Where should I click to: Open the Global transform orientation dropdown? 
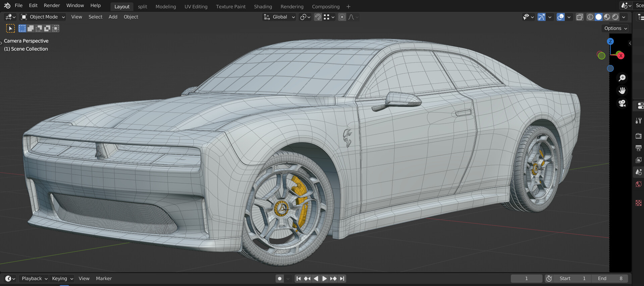pos(279,17)
